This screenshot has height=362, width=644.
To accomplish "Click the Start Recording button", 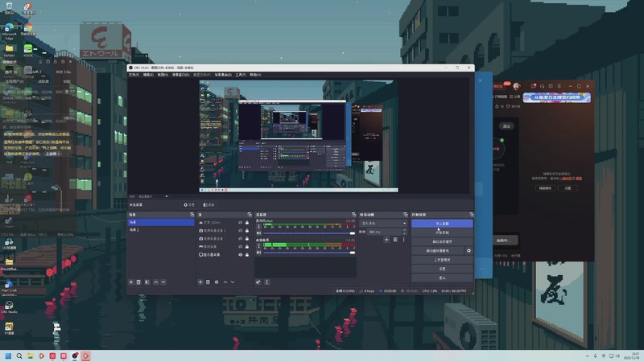I will click(442, 232).
